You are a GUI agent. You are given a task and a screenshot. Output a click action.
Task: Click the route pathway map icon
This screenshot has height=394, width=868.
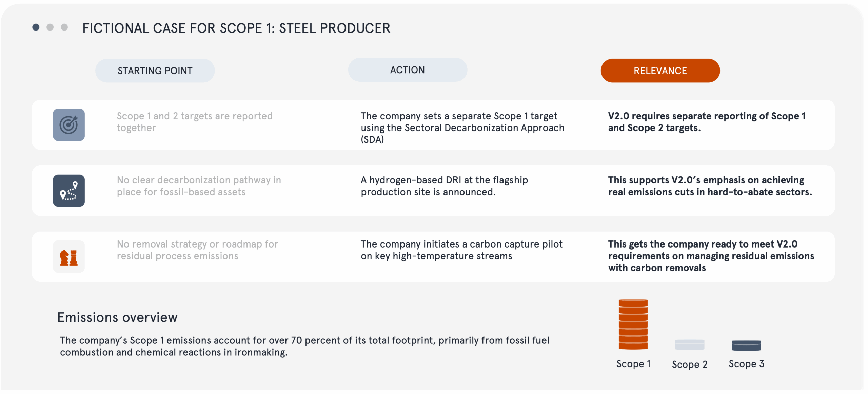point(69,191)
